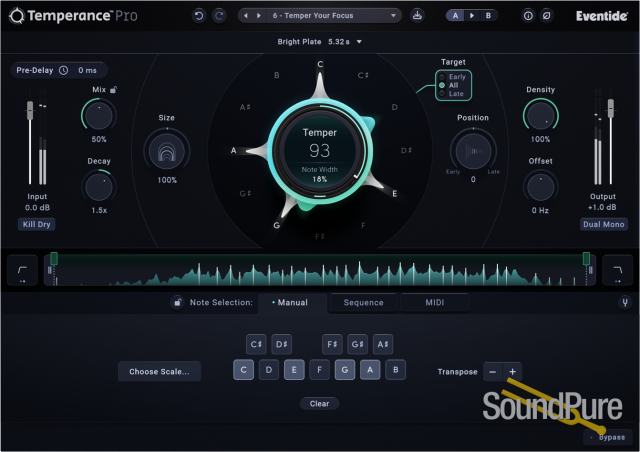The image size is (640, 452).
Task: Switch to the MIDI tab
Action: (x=435, y=303)
